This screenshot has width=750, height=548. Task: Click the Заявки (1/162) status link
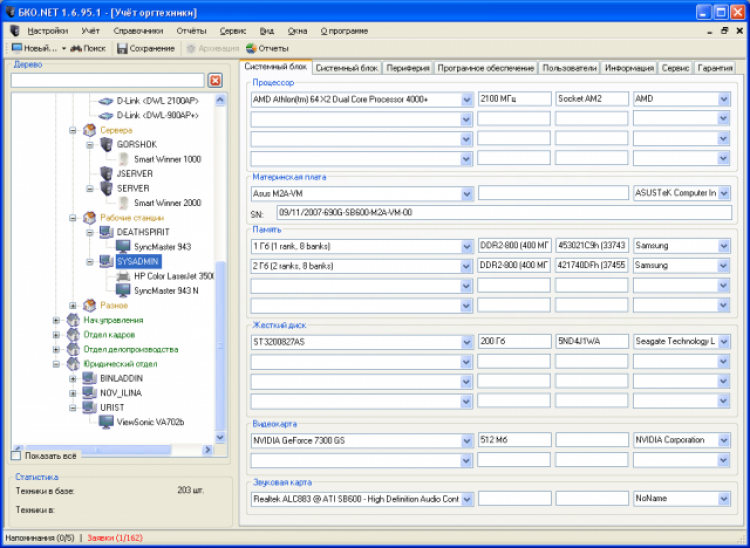(x=115, y=538)
